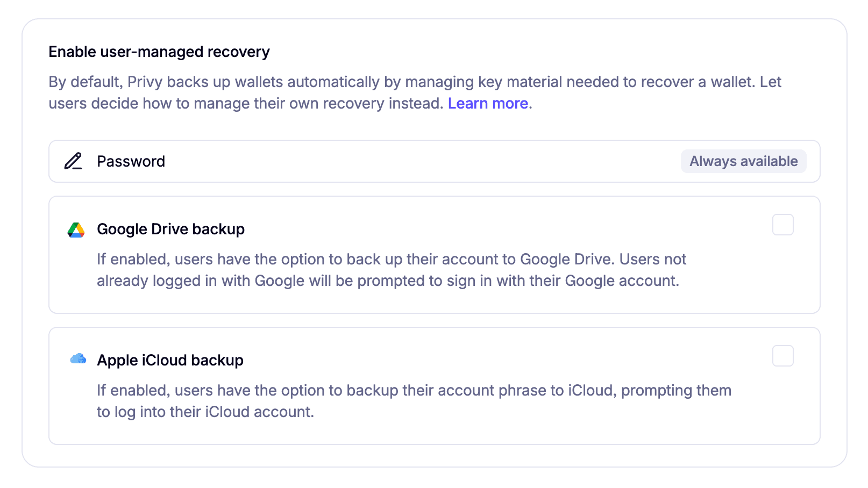
Task: Tick the Apple iCloud backup checkbox
Action: [782, 356]
